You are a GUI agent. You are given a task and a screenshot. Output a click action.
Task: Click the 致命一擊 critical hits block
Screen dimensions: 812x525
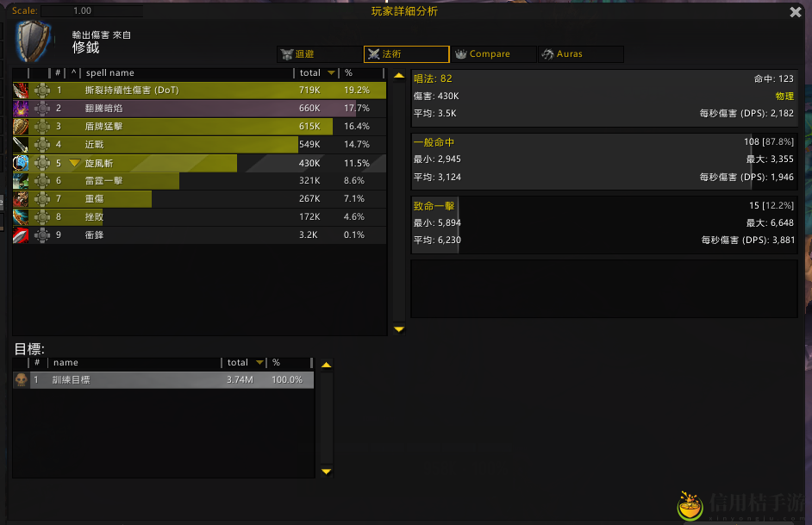coord(604,225)
